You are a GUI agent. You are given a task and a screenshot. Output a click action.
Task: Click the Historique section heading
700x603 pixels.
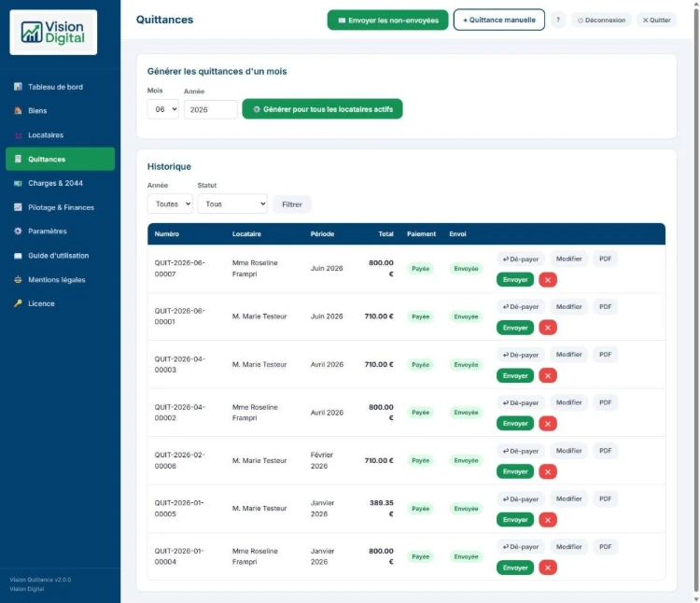[169, 166]
